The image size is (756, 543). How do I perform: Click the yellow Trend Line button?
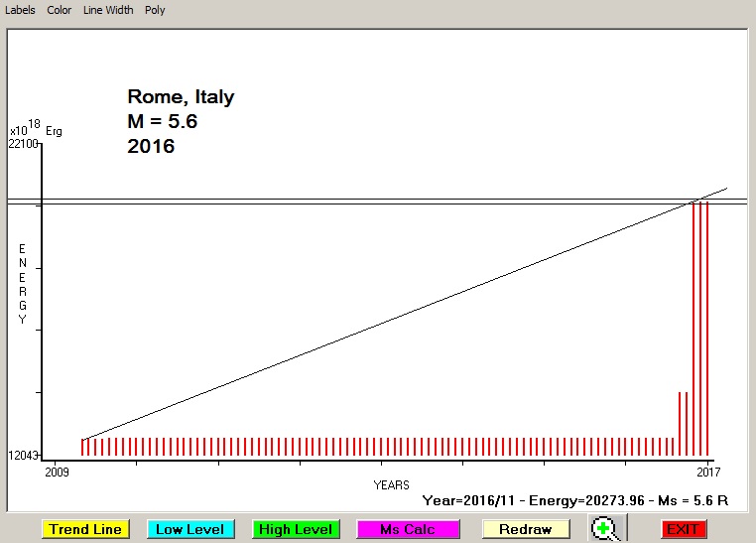(85, 529)
